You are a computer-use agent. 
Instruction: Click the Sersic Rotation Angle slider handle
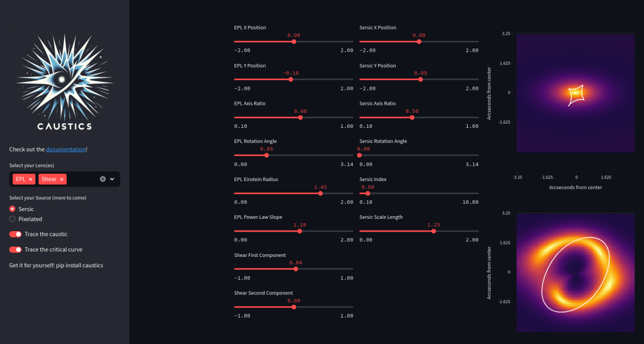tap(360, 155)
